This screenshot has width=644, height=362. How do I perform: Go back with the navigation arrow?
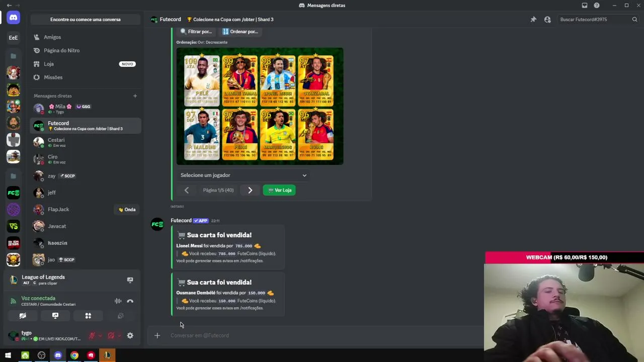coord(9,6)
